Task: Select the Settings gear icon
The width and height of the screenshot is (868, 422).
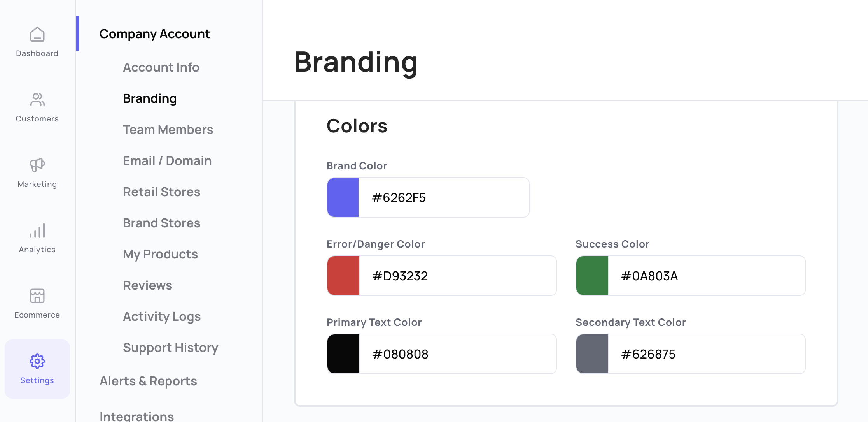Action: [37, 361]
